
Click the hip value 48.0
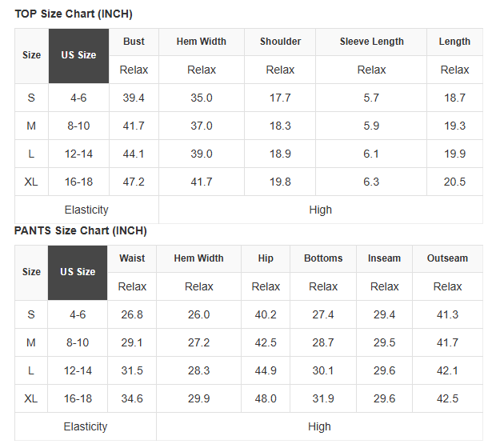coord(266,399)
